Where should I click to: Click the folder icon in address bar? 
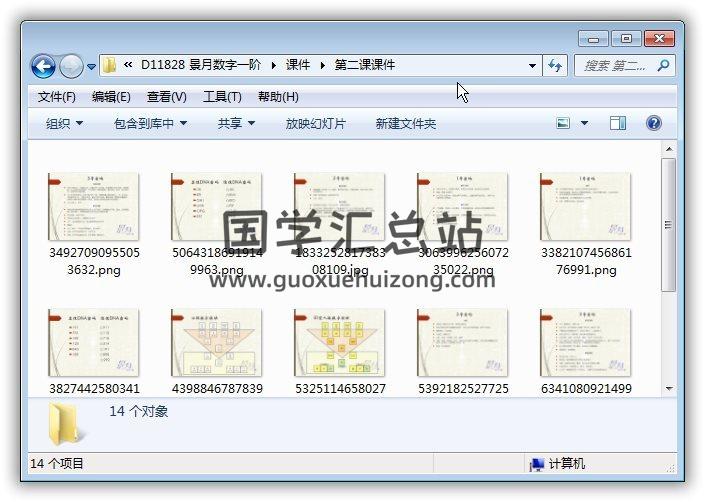tap(110, 65)
